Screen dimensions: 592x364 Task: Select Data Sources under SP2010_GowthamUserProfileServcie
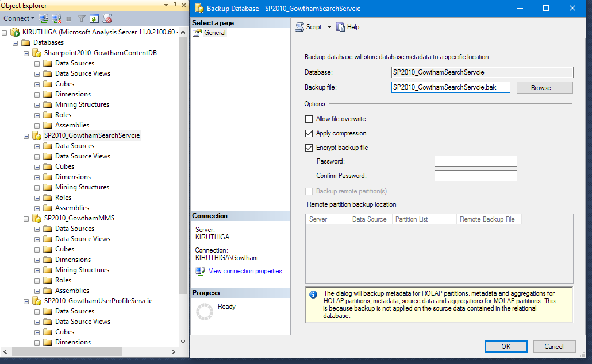coord(75,311)
